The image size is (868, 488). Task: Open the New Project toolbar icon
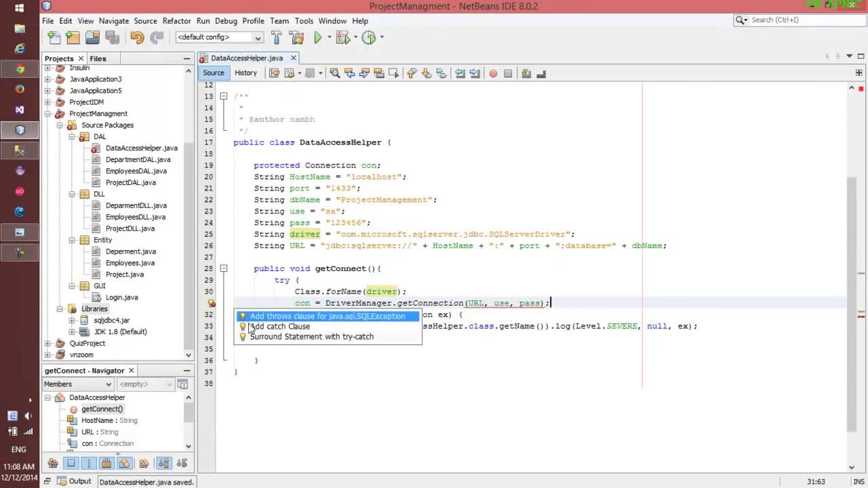pos(73,38)
